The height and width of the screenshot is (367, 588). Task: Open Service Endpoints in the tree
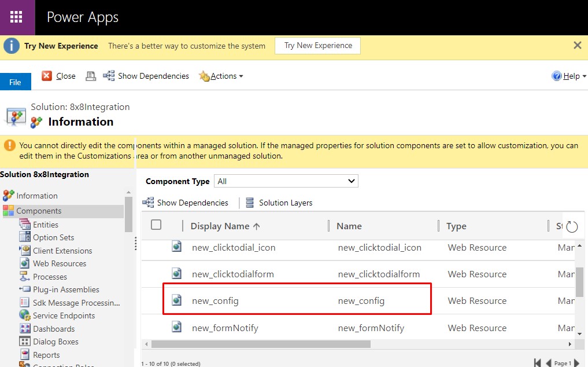click(64, 315)
